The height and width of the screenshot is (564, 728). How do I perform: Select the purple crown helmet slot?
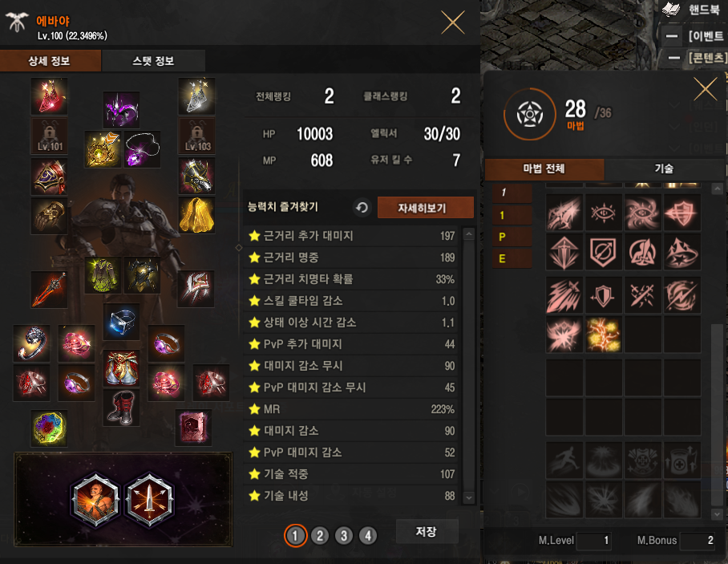121,110
